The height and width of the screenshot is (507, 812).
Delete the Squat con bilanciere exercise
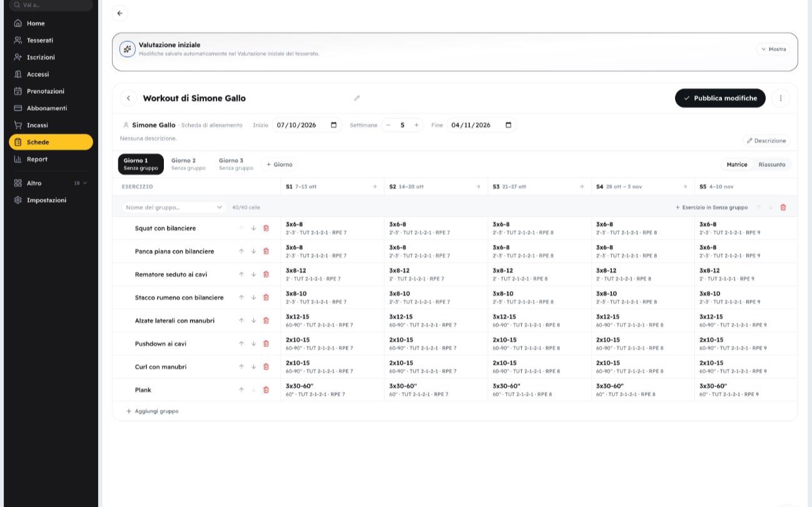point(266,228)
